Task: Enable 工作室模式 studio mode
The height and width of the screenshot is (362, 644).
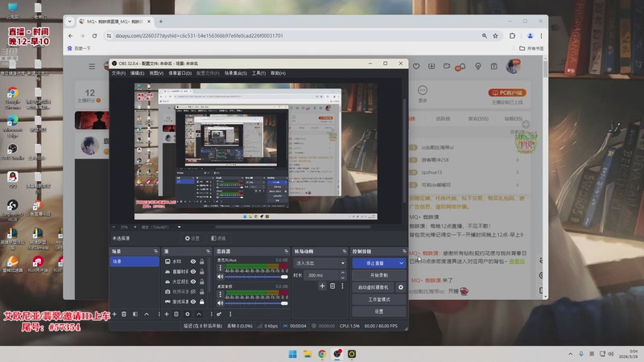Action: point(379,299)
